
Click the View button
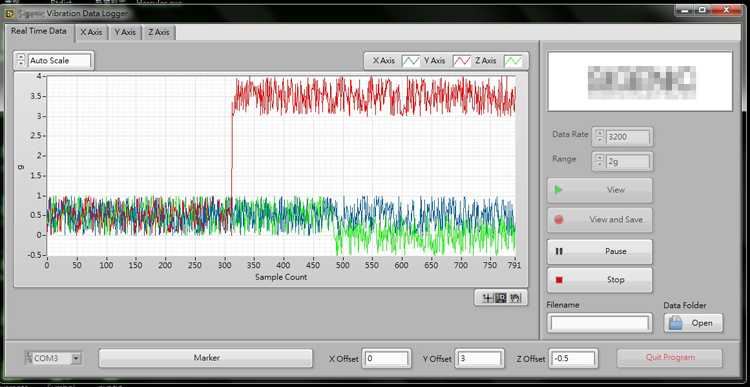click(599, 190)
